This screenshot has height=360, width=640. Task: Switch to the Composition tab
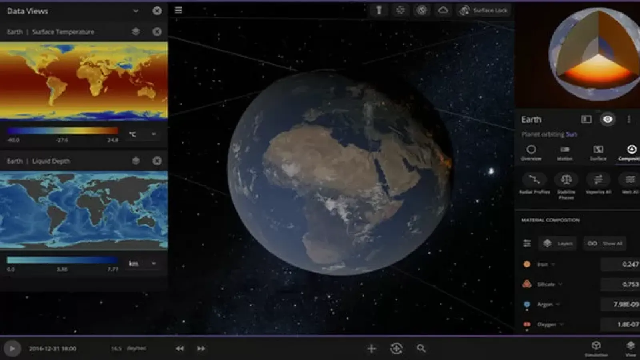click(629, 153)
